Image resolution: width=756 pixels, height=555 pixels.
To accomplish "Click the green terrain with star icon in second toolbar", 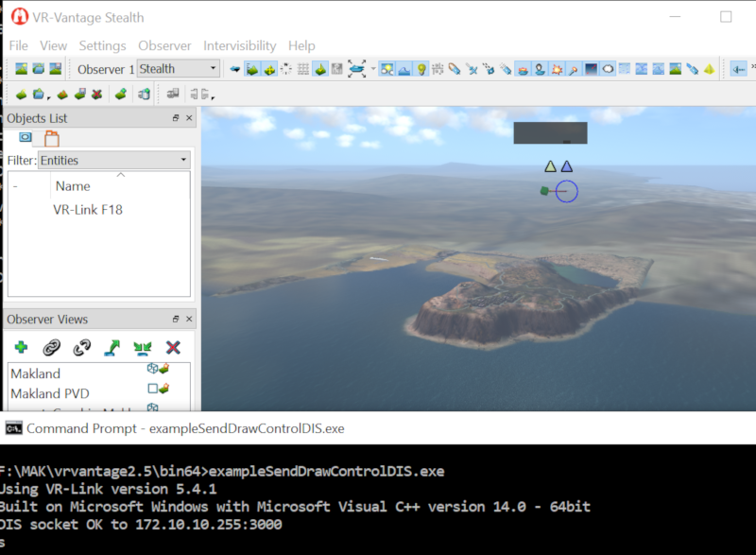I will [x=21, y=94].
